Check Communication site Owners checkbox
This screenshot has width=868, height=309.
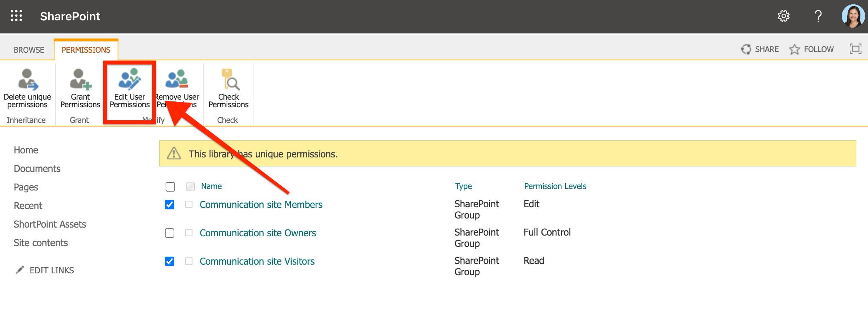[x=170, y=233]
